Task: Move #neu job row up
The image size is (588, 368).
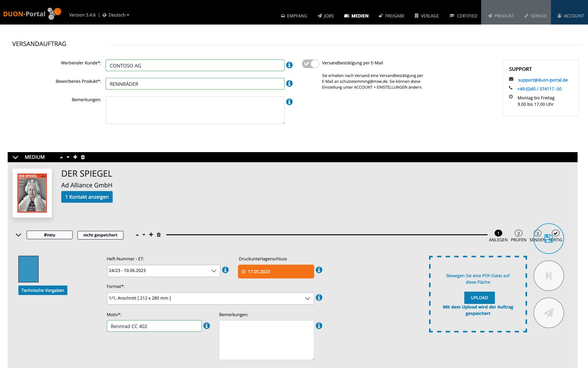Action: click(x=137, y=235)
